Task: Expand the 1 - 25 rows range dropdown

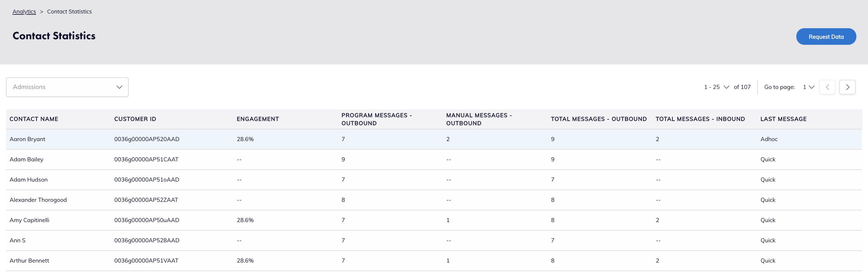Action: (x=716, y=87)
